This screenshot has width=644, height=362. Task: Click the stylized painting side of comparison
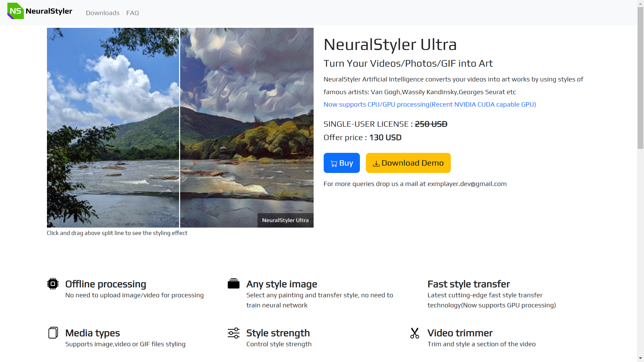(x=247, y=128)
